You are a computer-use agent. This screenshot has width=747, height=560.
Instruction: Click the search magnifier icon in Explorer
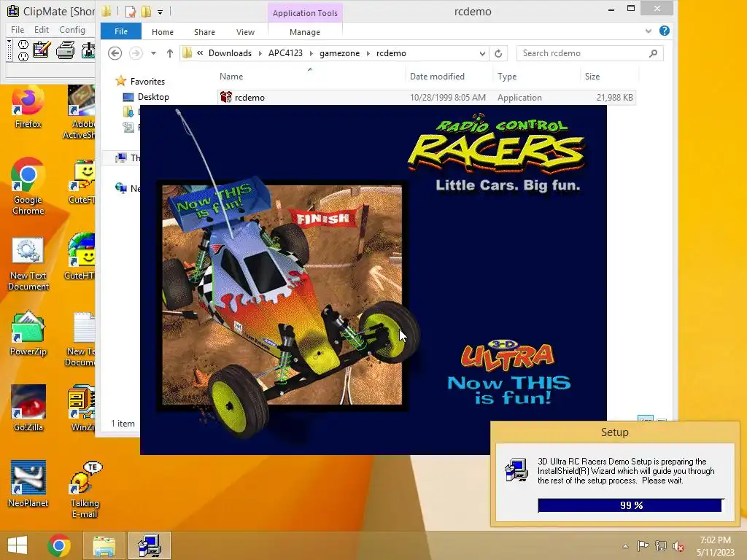click(653, 53)
